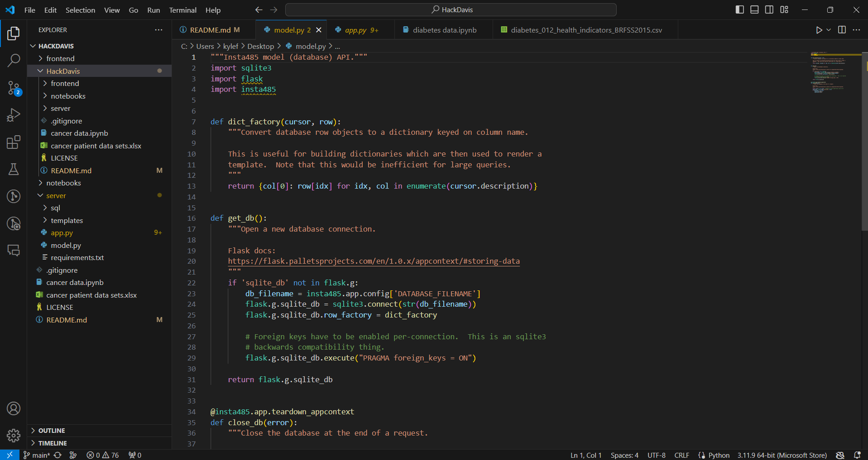The width and height of the screenshot is (868, 460).
Task: Open the Search view in activity bar
Action: (14, 60)
